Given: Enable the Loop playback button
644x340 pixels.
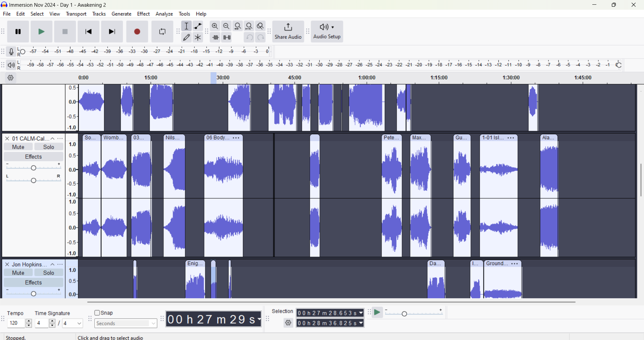Looking at the screenshot, I should tap(162, 32).
